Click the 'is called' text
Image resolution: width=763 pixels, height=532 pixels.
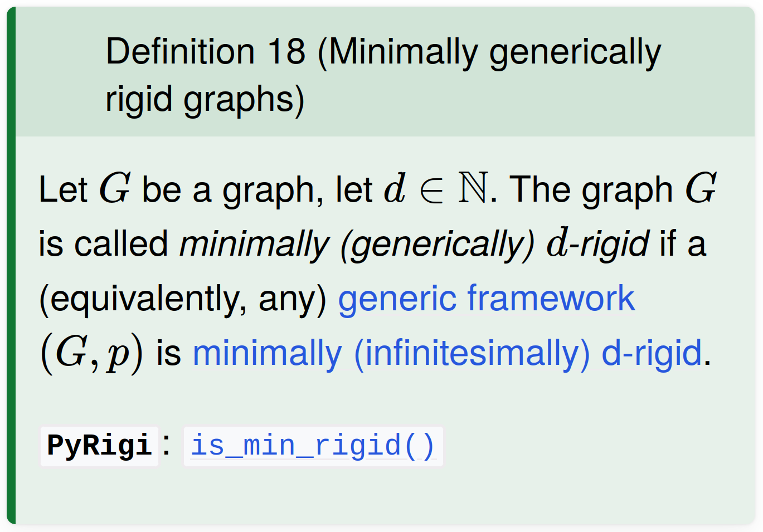103,244
